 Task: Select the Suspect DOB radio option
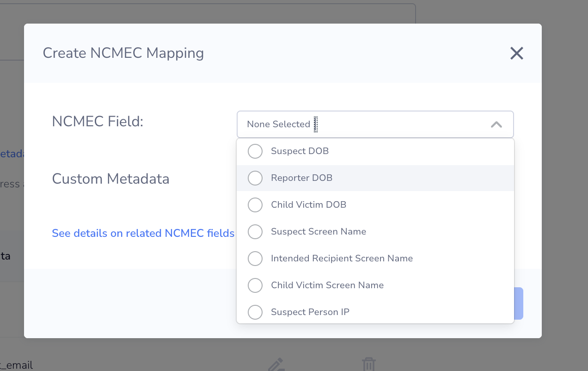click(x=255, y=151)
